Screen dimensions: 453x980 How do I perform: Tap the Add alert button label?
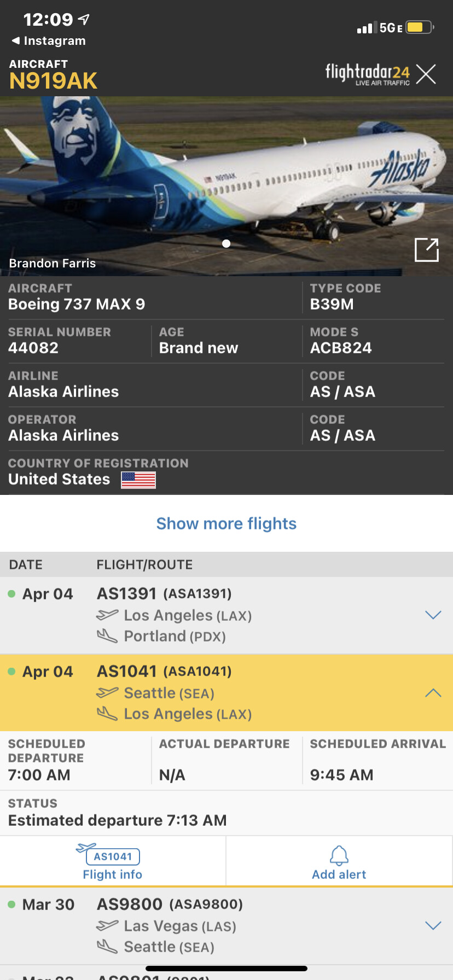[x=339, y=874]
